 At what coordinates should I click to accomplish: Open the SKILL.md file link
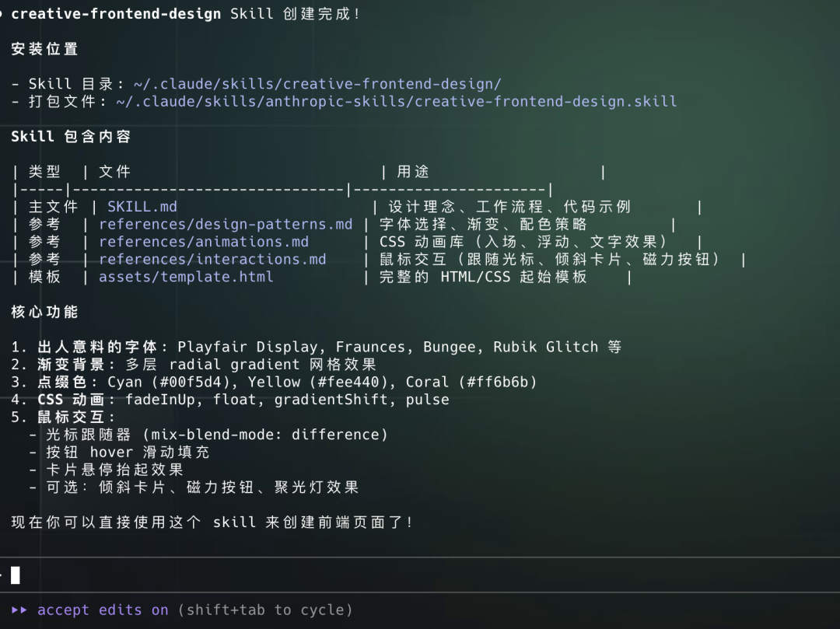(142, 207)
